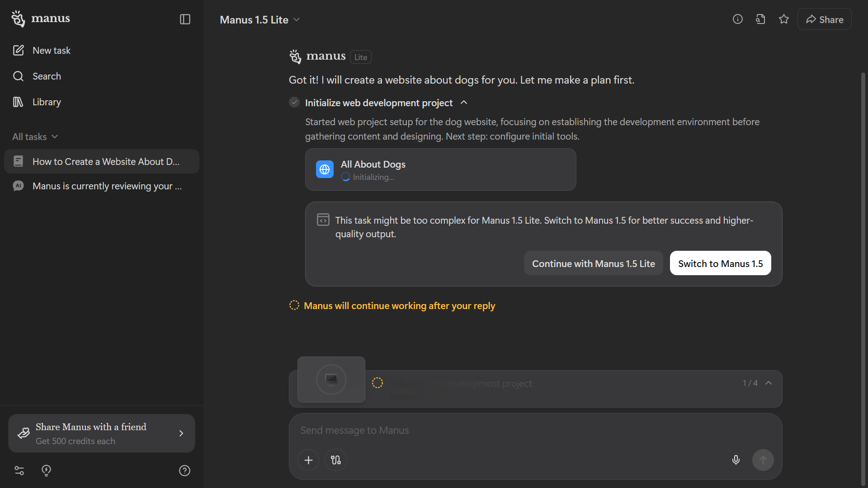Click the lightbulb credits icon
Viewport: 868px width, 488px height.
tap(46, 470)
